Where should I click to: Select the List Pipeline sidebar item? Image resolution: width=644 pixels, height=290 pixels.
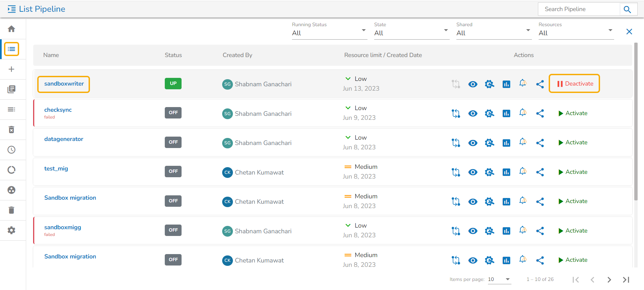point(11,49)
